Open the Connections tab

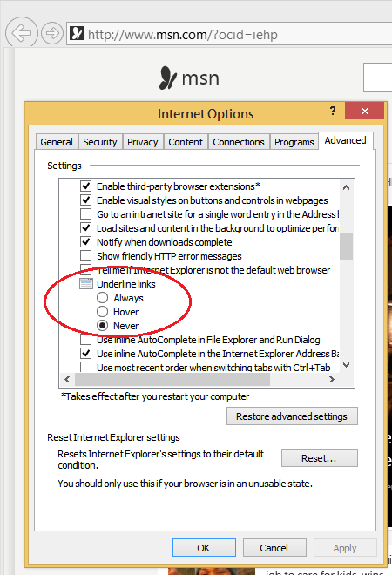click(x=239, y=142)
